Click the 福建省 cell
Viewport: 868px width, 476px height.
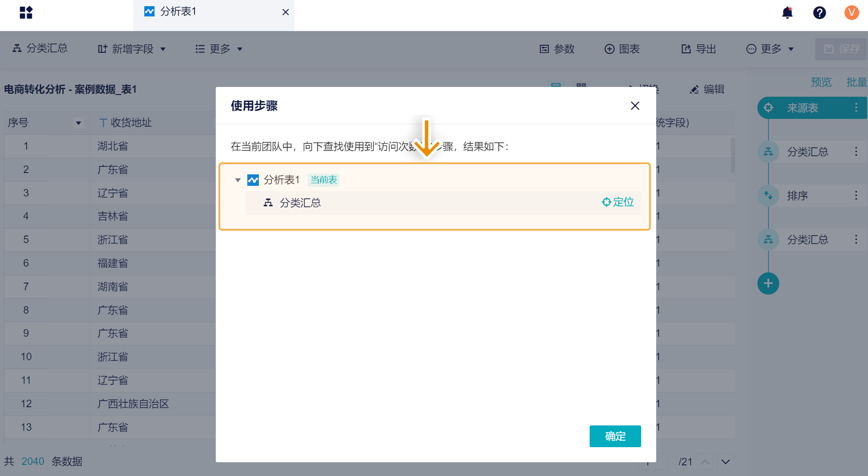tap(113, 263)
